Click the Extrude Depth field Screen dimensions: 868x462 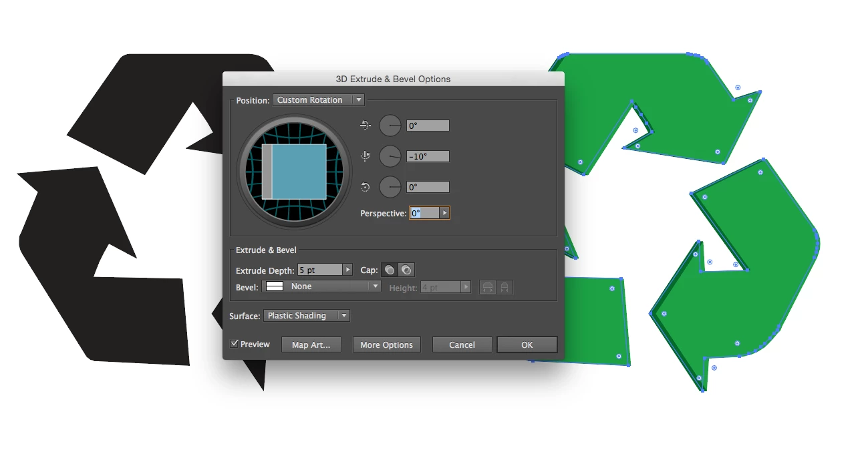(x=319, y=270)
